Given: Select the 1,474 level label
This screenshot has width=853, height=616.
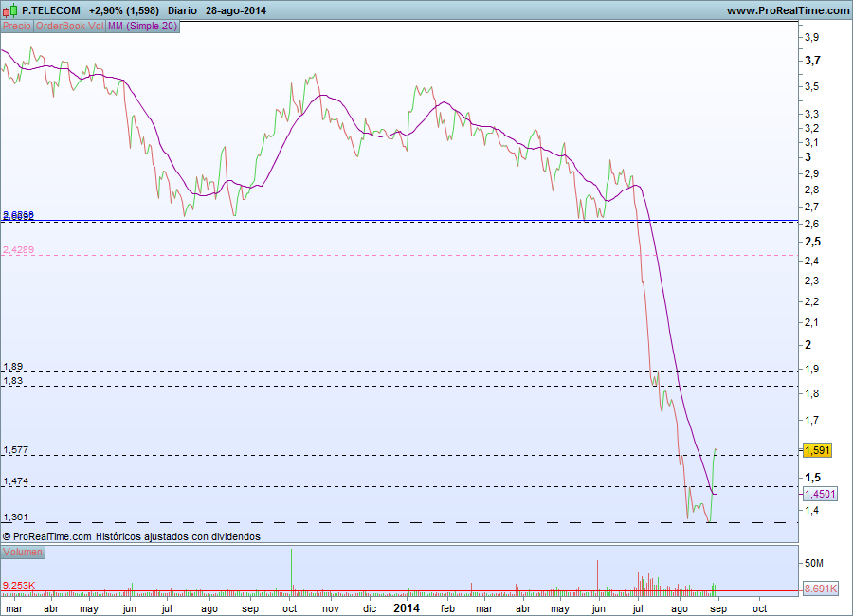Looking at the screenshot, I should click(x=16, y=481).
